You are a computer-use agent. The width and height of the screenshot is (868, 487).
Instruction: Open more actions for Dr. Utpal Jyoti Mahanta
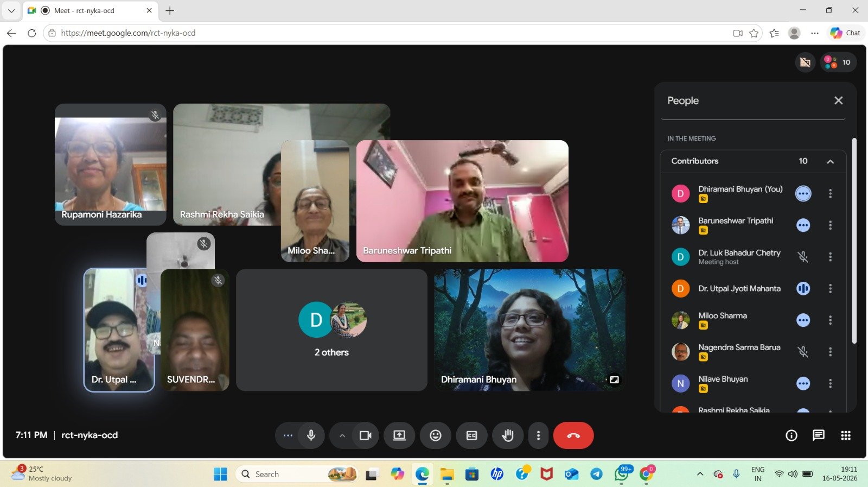pyautogui.click(x=830, y=288)
